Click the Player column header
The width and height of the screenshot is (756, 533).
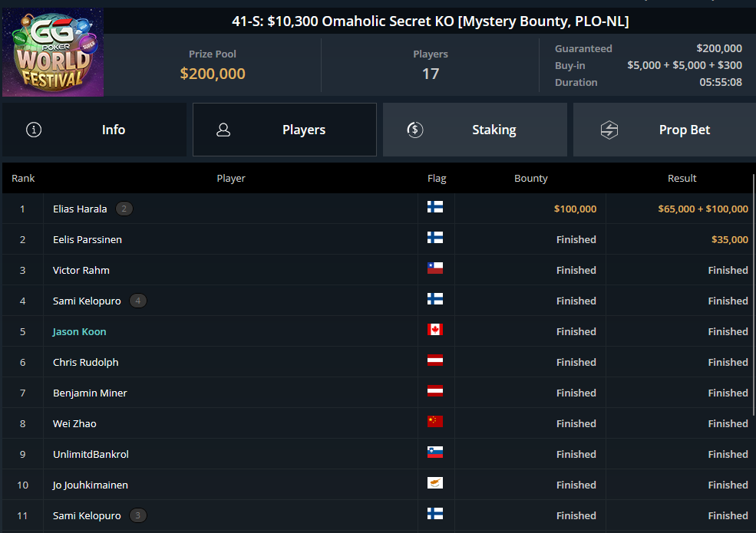point(231,179)
